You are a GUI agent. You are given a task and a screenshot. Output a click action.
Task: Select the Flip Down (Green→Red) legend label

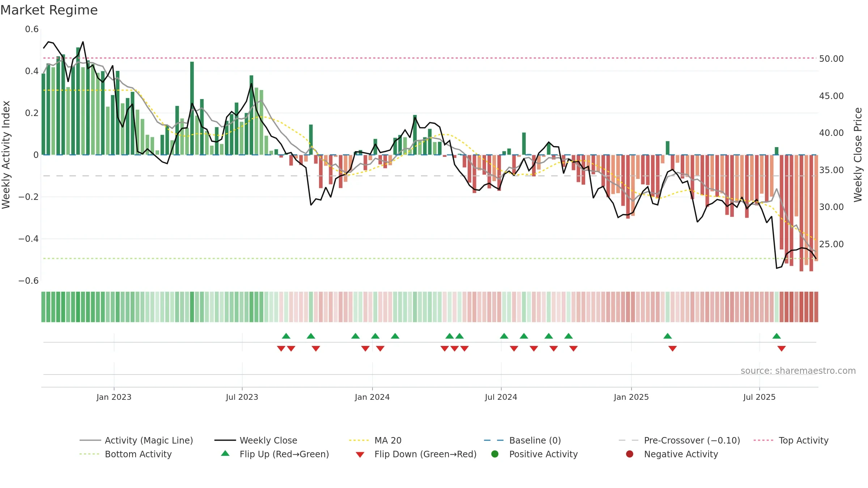point(425,454)
